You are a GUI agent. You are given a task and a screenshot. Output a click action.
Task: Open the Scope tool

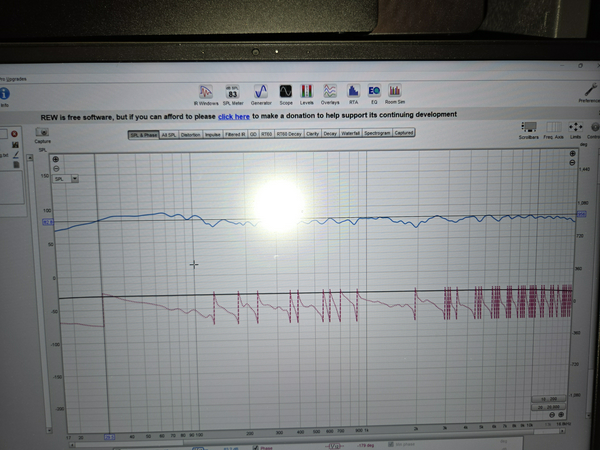(286, 95)
